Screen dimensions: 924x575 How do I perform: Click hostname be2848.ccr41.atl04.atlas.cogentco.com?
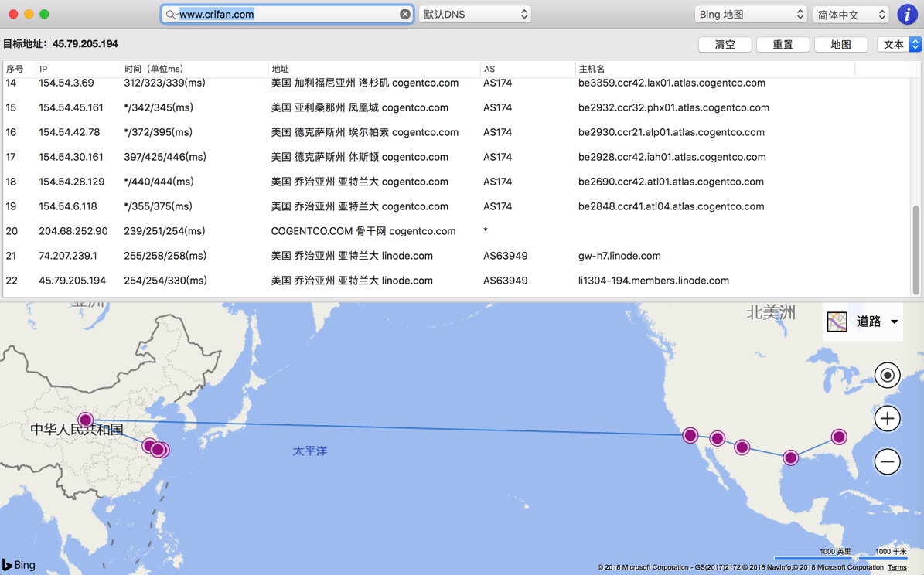coord(671,207)
